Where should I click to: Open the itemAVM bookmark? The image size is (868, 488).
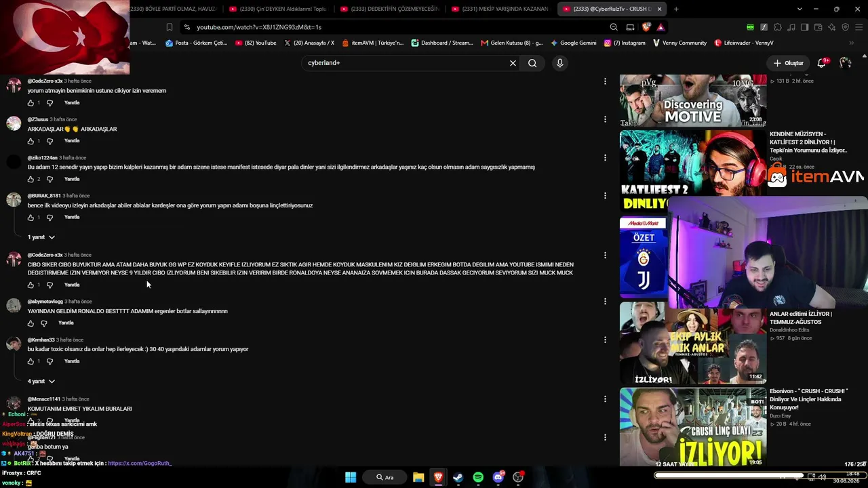pyautogui.click(x=373, y=43)
